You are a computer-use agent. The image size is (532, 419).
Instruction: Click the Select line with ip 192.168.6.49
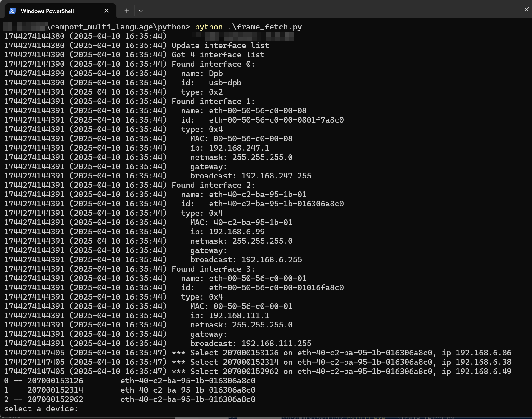point(258,372)
